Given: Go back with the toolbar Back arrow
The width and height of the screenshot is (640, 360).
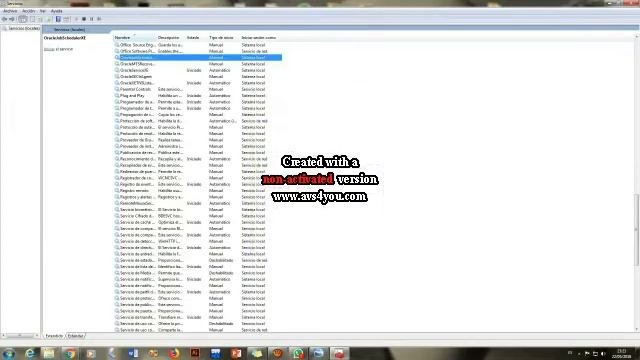Looking at the screenshot, I should (4, 19).
